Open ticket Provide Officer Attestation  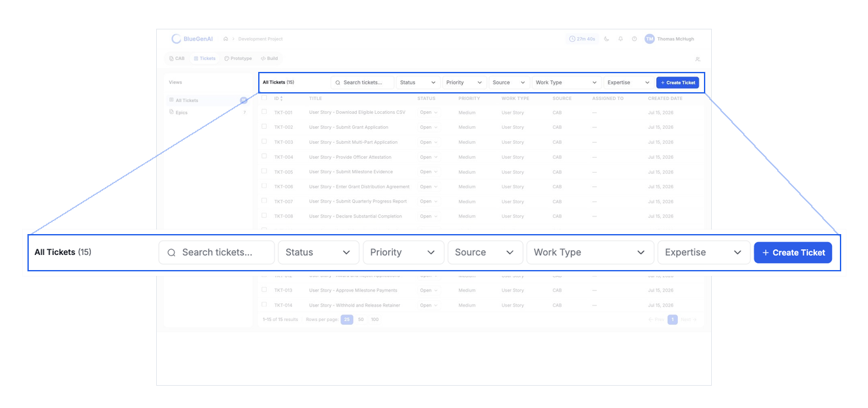pyautogui.click(x=350, y=157)
